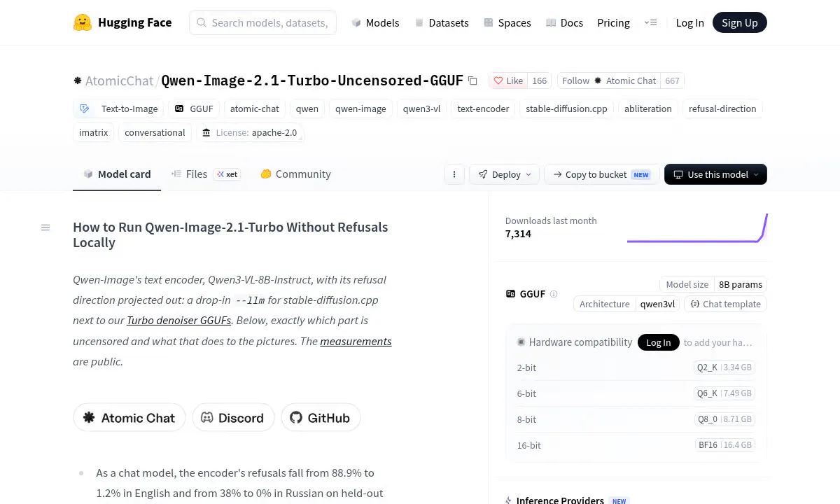Select the qwen tag
Screen dimensions: 840x504
(x=307, y=108)
